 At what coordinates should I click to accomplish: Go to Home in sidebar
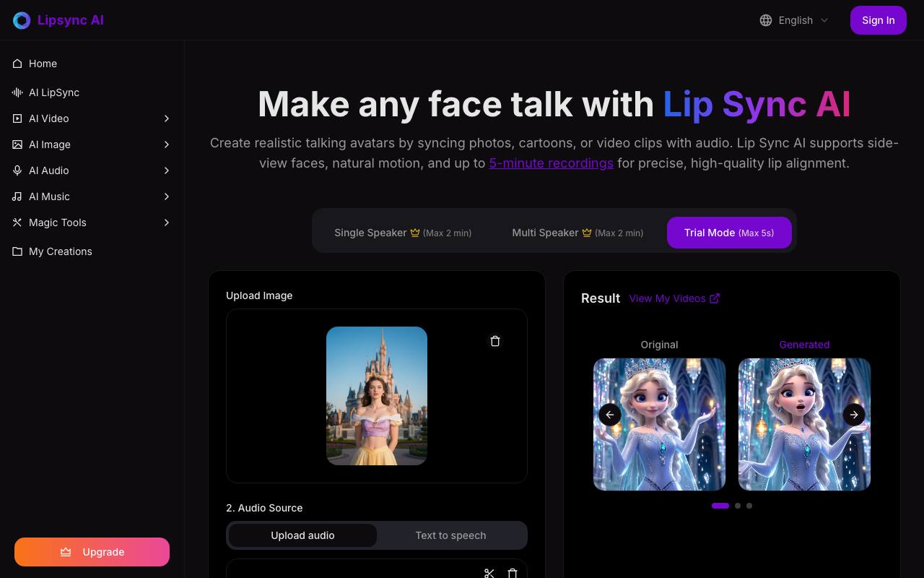click(92, 64)
